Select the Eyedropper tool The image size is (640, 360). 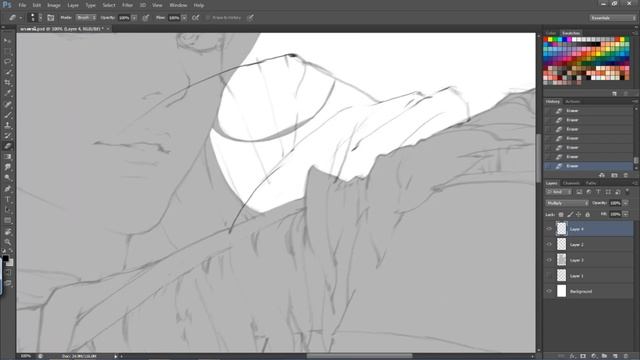pyautogui.click(x=7, y=93)
